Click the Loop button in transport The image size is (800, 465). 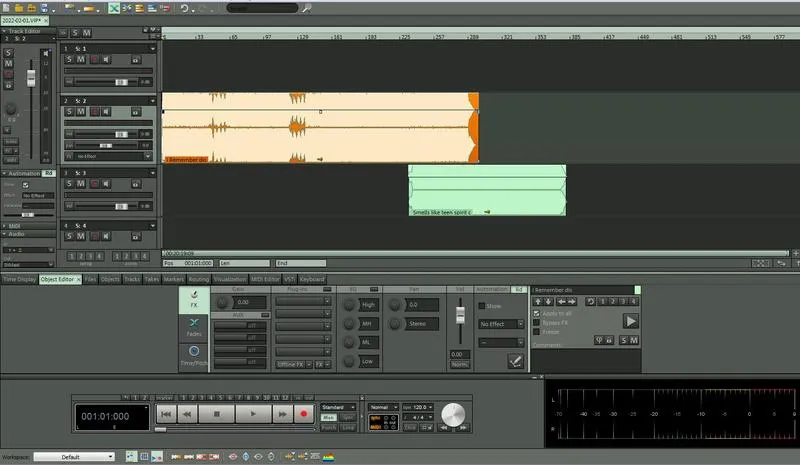(348, 427)
